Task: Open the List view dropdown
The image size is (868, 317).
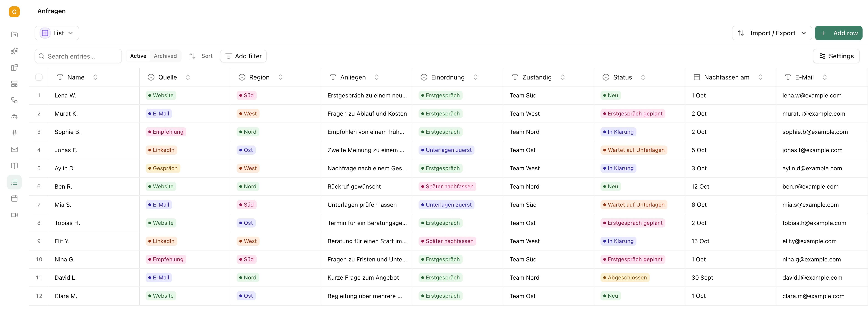Action: click(57, 33)
